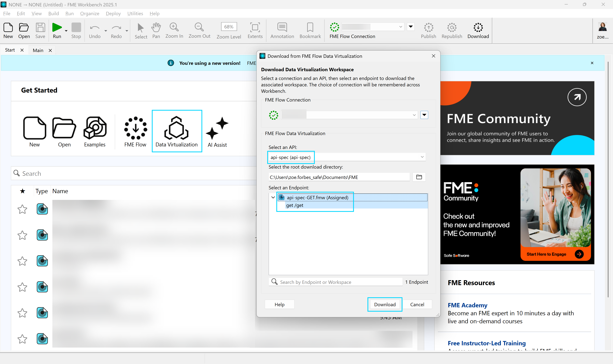Click the toolbar Download icon

pyautogui.click(x=478, y=27)
